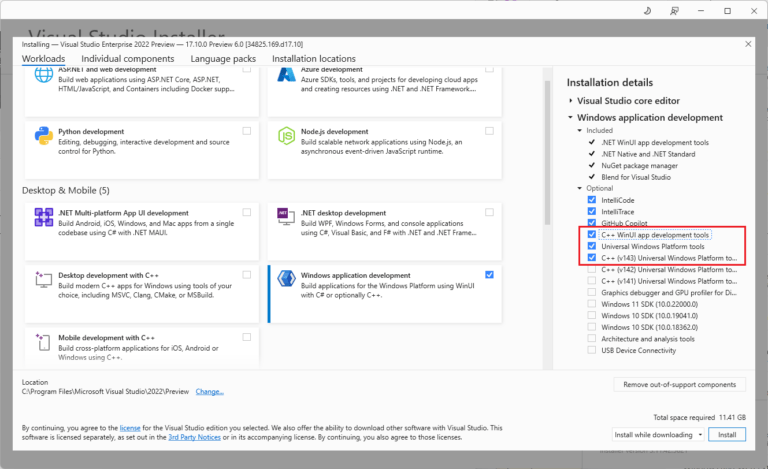This screenshot has width=768, height=469.
Task: Select .NET Native and .NET Standard item
Action: [648, 154]
